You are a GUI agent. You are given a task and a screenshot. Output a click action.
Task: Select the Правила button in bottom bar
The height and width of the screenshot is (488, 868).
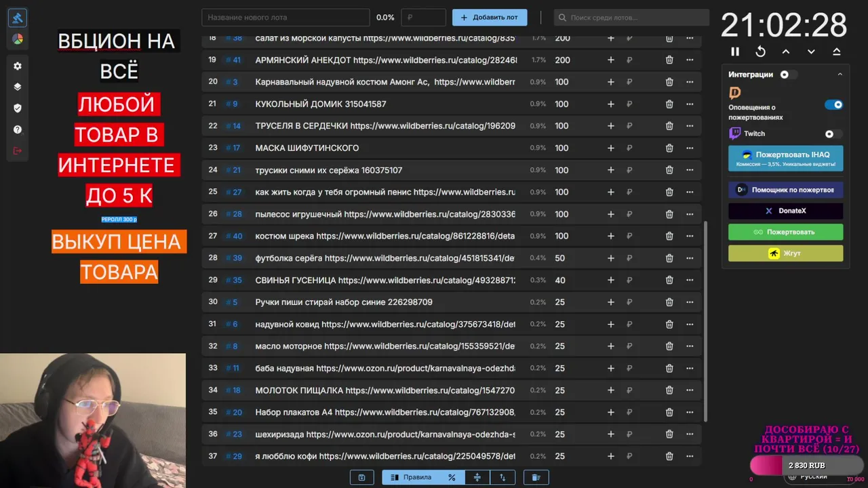click(413, 477)
